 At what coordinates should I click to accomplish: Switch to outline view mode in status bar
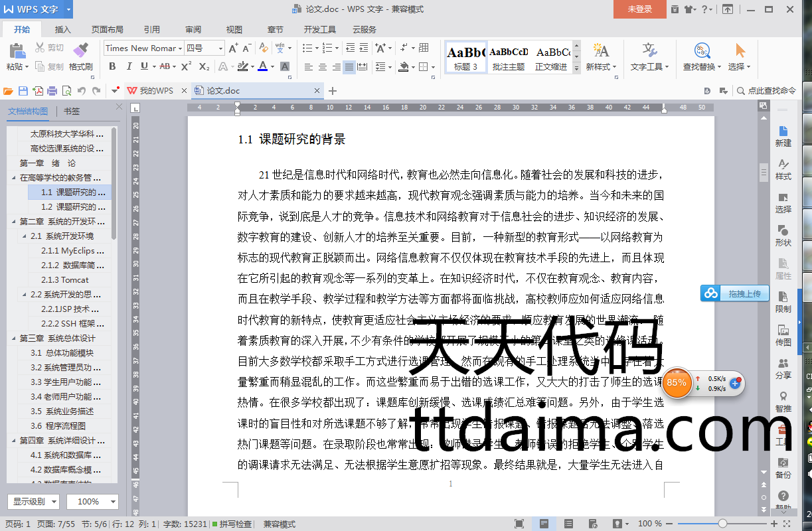pos(568,524)
